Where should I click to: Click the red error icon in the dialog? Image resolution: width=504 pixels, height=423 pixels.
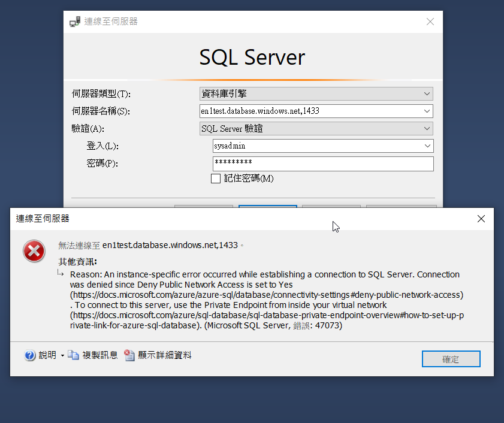click(34, 251)
